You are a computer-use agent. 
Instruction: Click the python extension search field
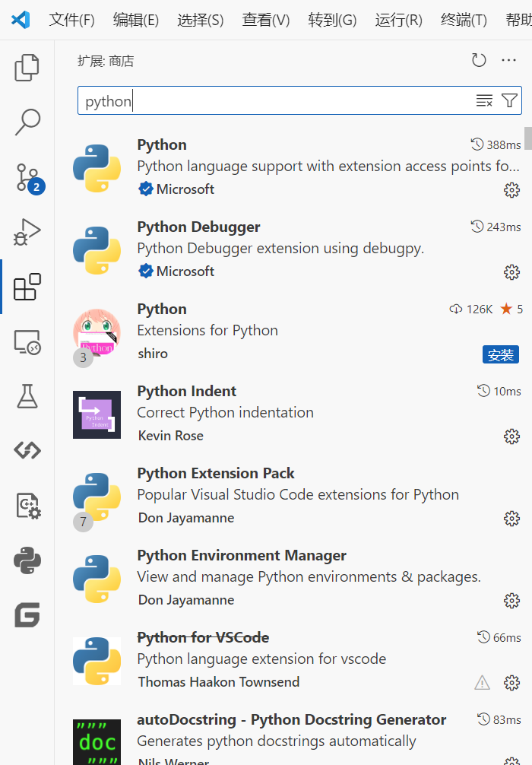click(x=274, y=101)
